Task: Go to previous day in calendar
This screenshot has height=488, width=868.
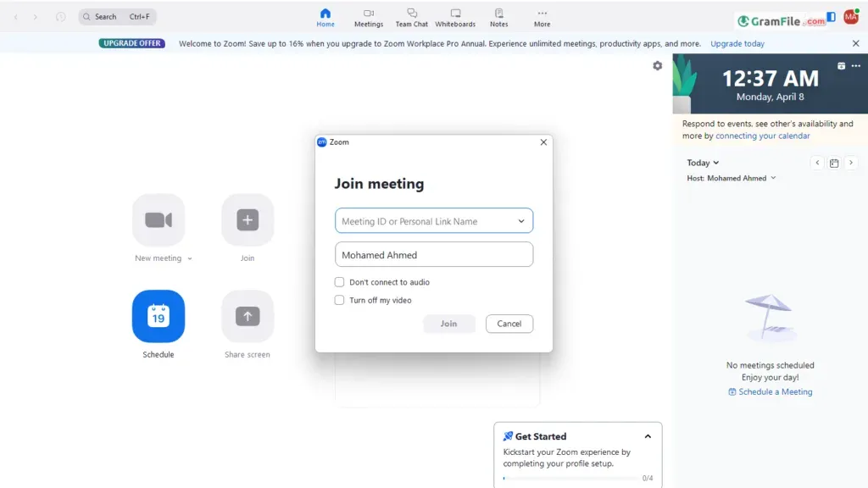Action: click(x=817, y=163)
